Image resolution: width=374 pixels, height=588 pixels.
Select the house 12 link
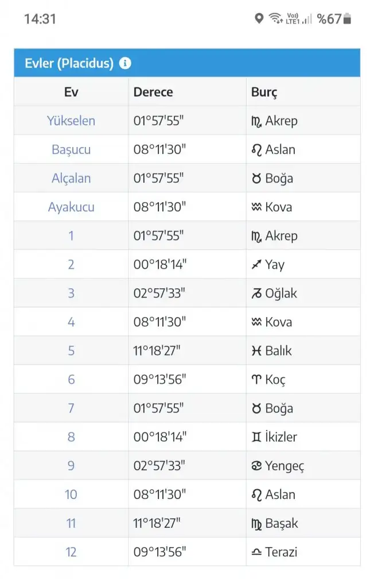coord(71,552)
